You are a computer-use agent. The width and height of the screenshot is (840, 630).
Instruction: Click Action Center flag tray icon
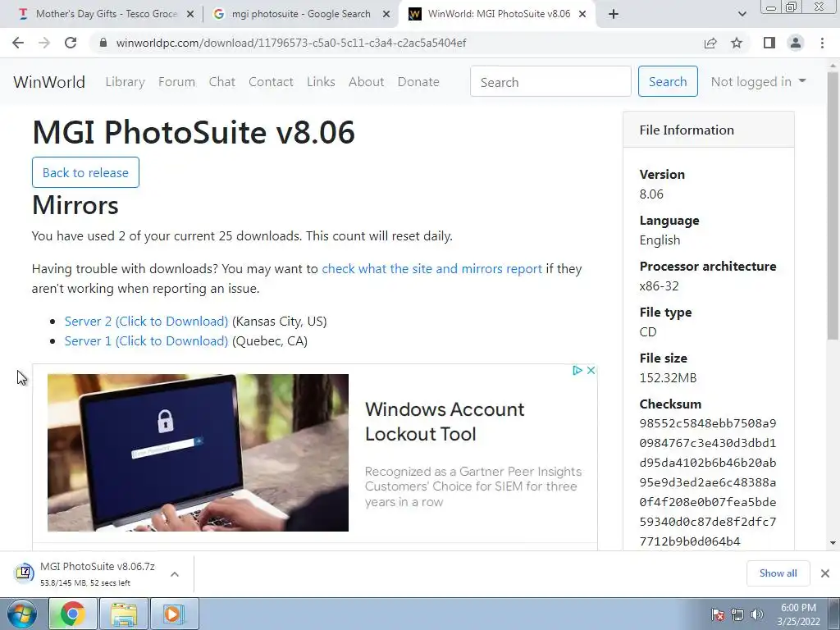[x=718, y=614]
